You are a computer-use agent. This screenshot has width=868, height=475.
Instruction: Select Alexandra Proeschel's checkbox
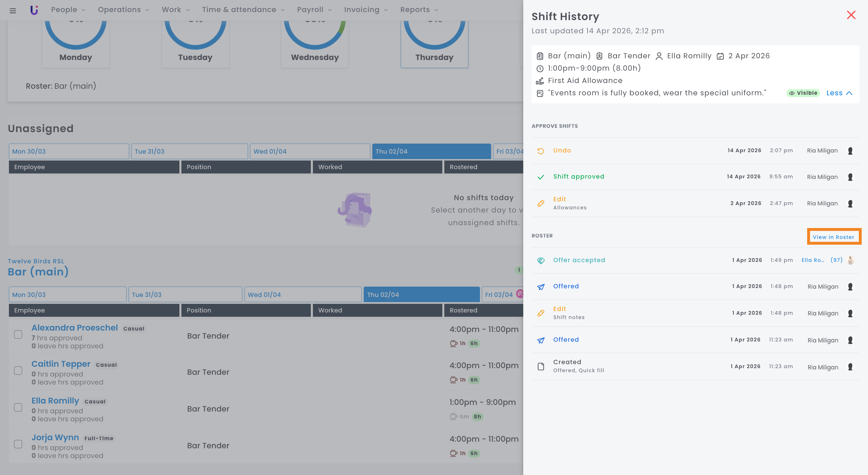(18, 334)
